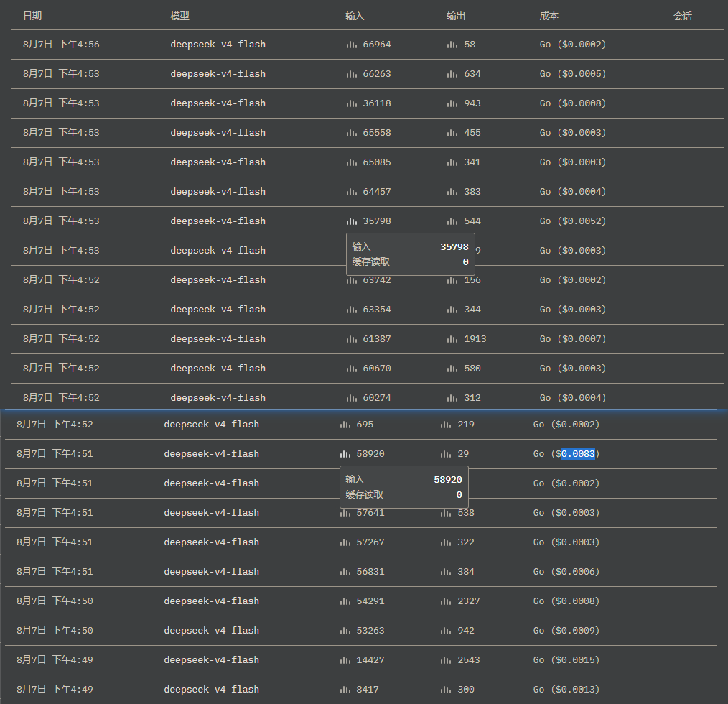Image resolution: width=728 pixels, height=704 pixels.
Task: Click the cost cell Go ($0.0009)
Action: pyautogui.click(x=566, y=631)
